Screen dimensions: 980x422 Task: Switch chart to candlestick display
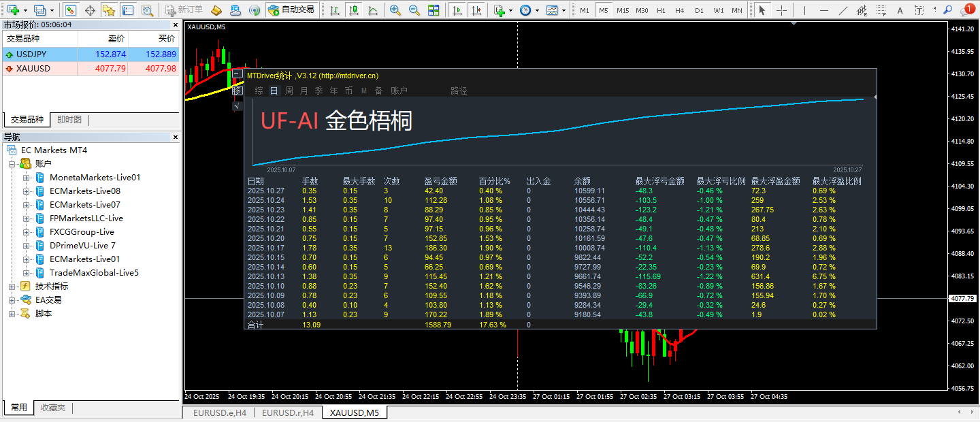(x=354, y=10)
